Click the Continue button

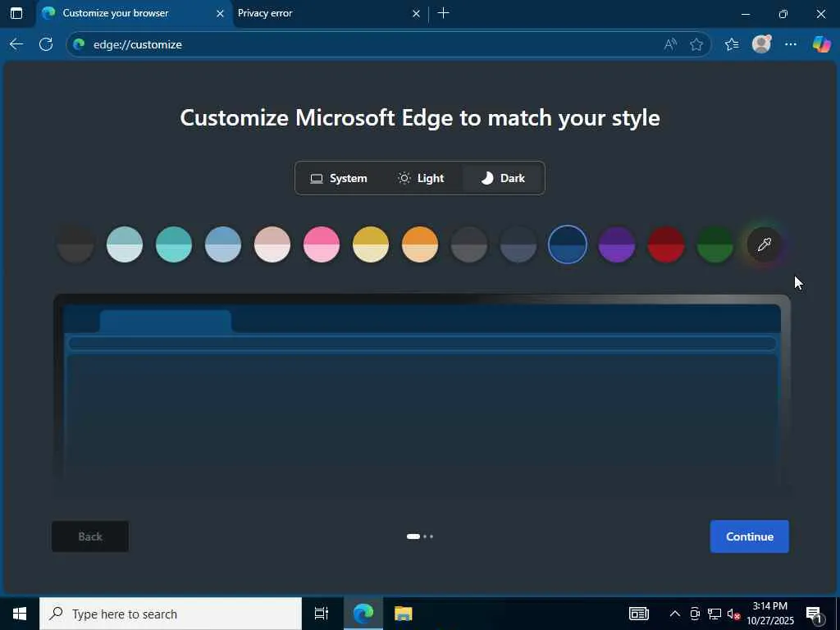tap(750, 536)
